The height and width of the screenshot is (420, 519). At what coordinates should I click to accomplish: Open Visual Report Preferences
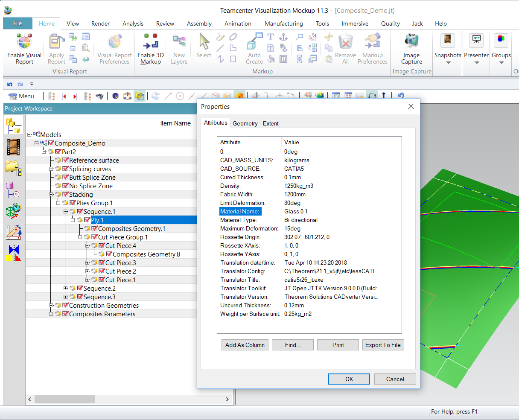[114, 49]
